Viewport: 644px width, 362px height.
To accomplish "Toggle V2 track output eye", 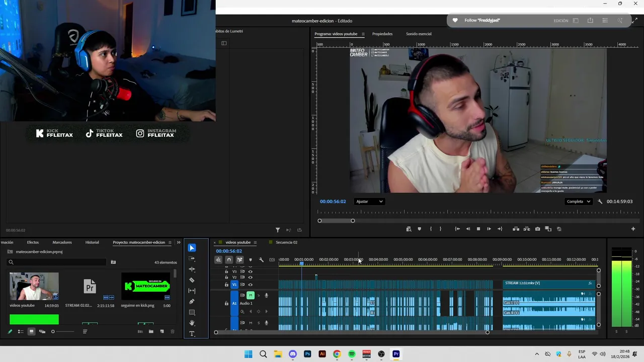I will tap(250, 278).
